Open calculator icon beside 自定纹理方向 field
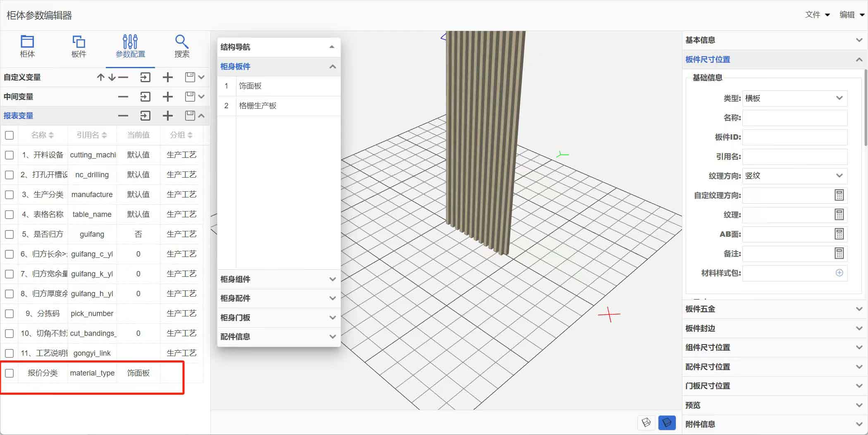Screen dimensions: 868x435 click(x=839, y=195)
